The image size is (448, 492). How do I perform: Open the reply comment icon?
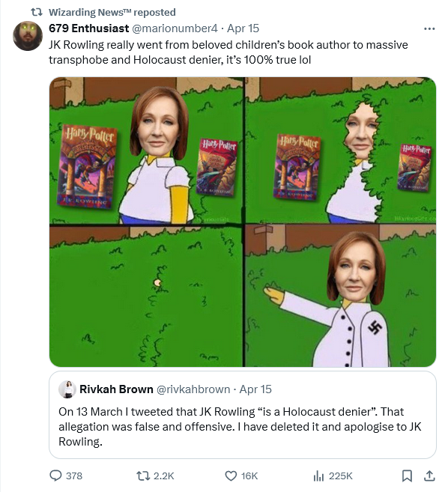click(x=56, y=476)
